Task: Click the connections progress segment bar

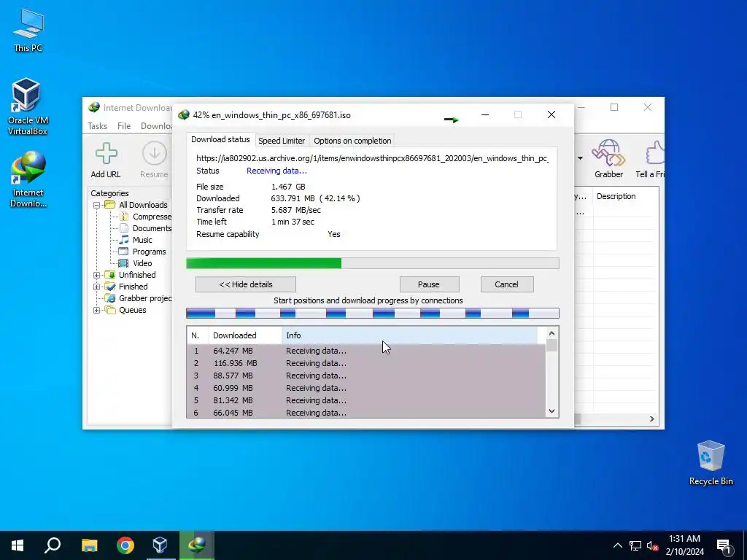Action: [373, 313]
